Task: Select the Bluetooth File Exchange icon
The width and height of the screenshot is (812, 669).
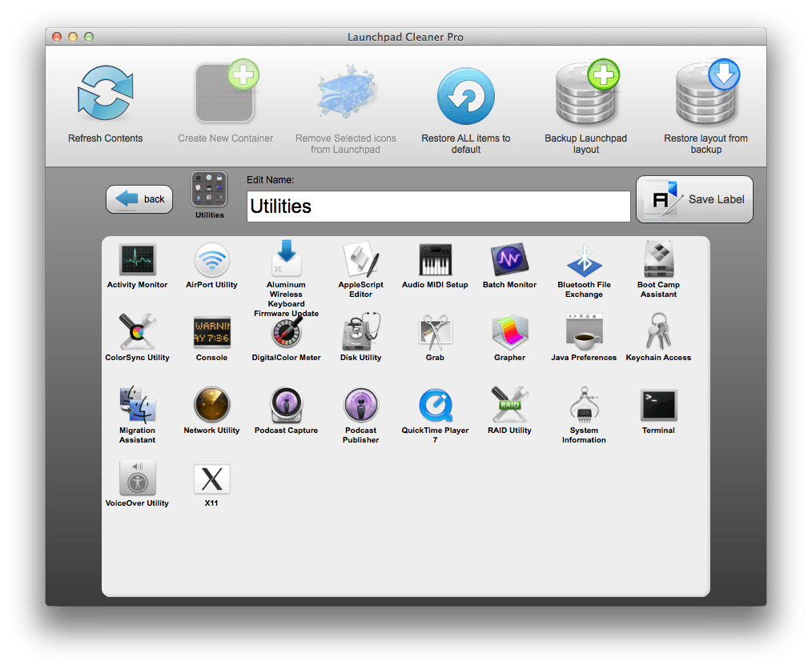Action: 584,260
